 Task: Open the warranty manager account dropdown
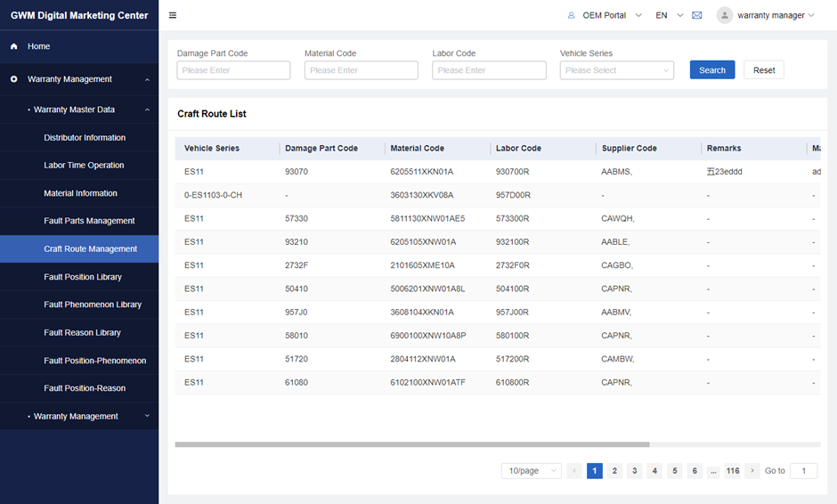click(776, 15)
